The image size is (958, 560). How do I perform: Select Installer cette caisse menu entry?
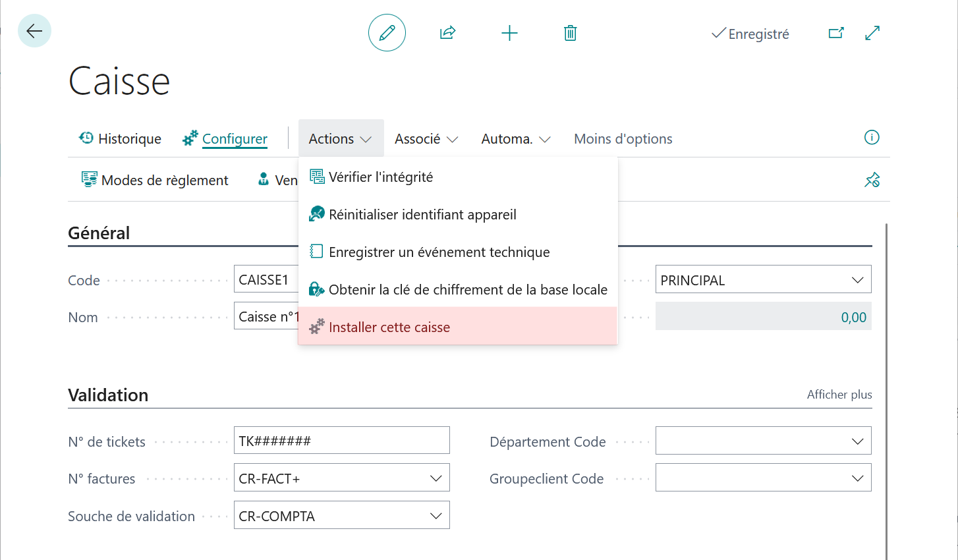tap(458, 327)
